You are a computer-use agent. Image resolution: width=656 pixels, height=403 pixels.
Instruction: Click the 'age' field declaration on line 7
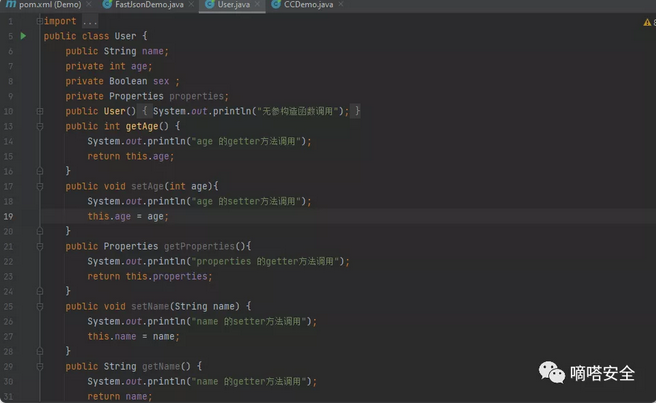[139, 66]
